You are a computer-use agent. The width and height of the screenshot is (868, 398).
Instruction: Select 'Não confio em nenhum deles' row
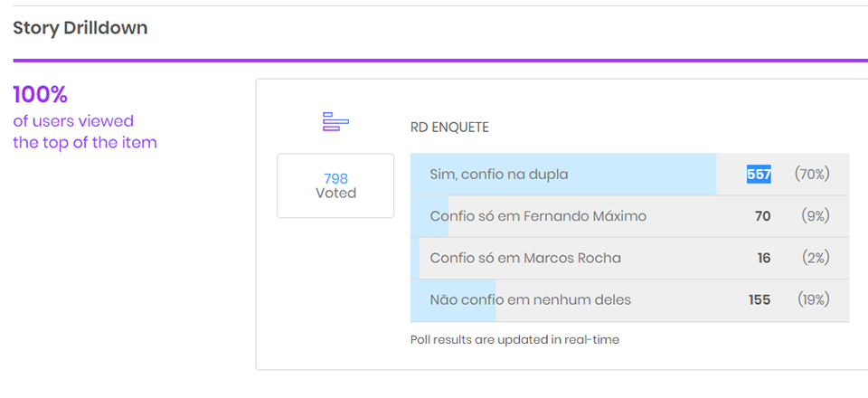pyautogui.click(x=530, y=299)
